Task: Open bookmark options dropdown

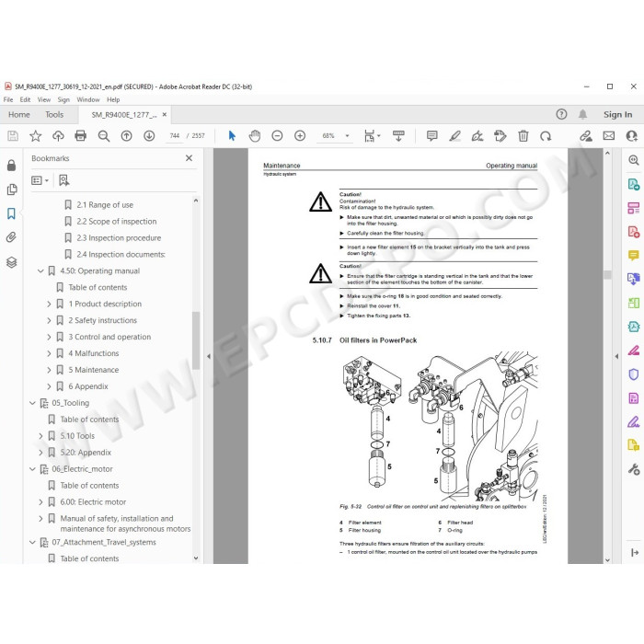Action: coord(40,180)
